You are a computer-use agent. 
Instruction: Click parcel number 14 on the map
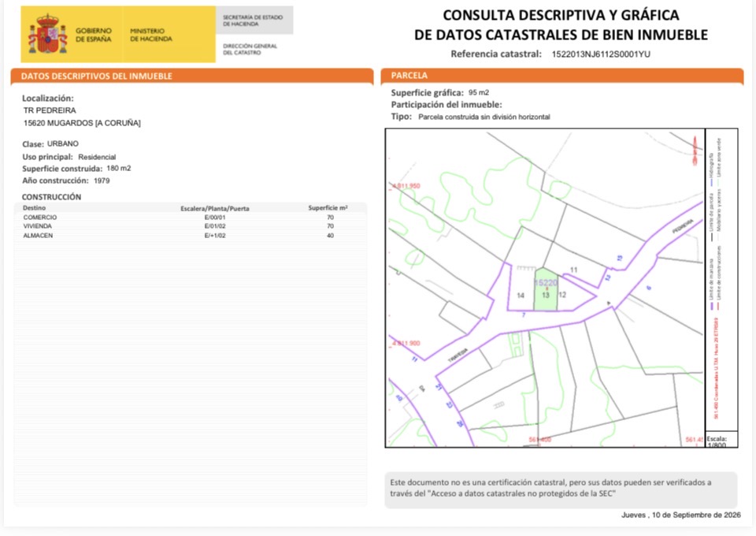(x=521, y=296)
